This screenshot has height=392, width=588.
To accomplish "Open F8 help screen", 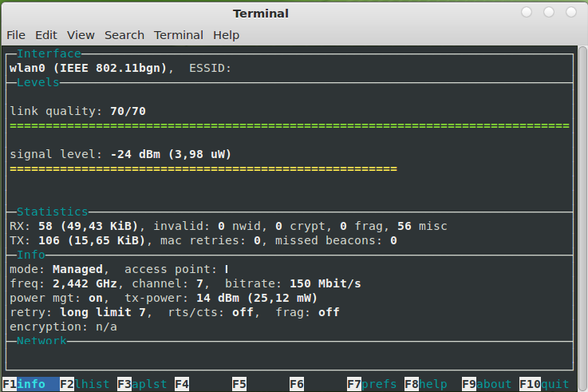I will pos(425,384).
